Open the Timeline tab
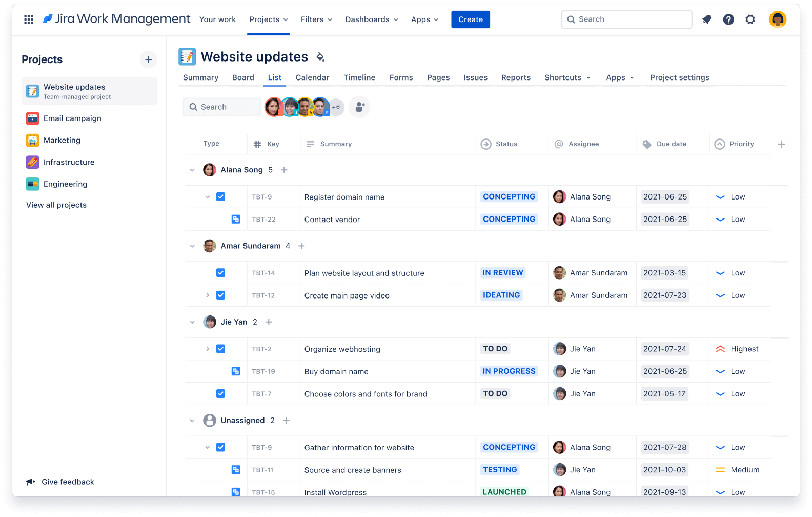This screenshot has width=812, height=517. [359, 77]
